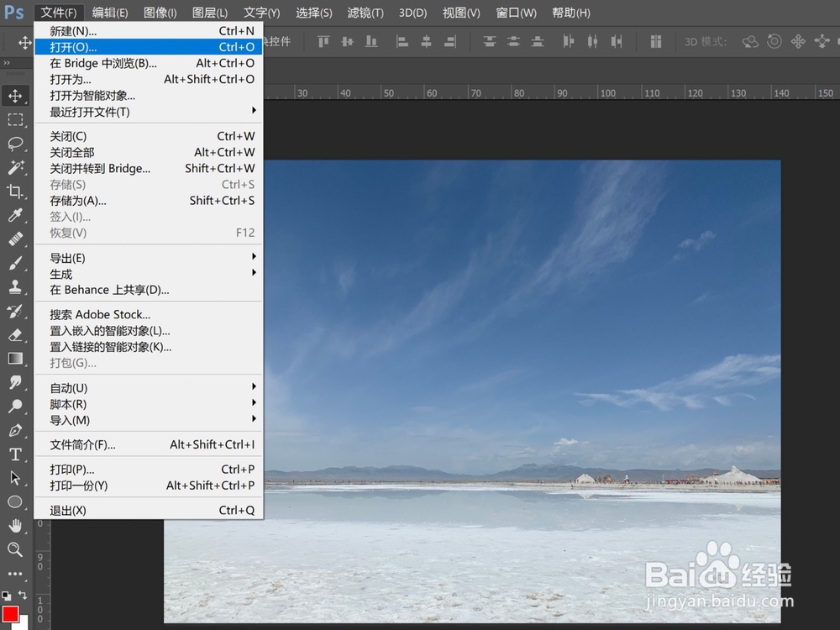This screenshot has height=630, width=840.
Task: Select the Hand tool
Action: tap(15, 526)
